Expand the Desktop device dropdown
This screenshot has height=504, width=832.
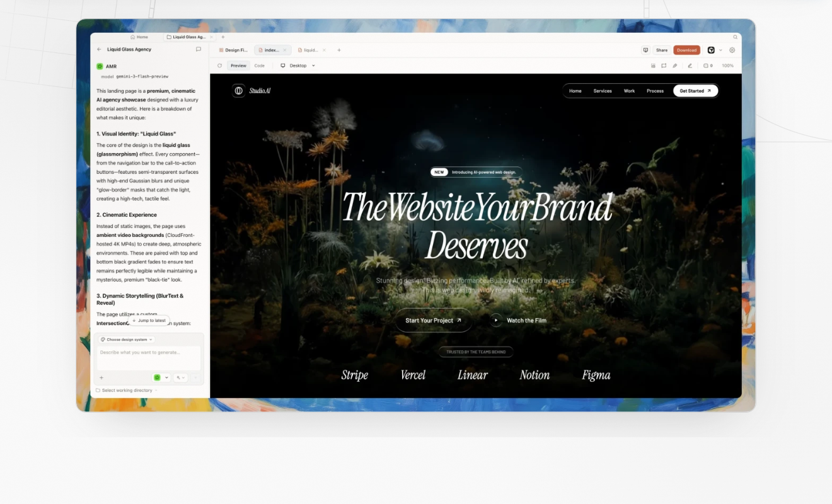[298, 66]
